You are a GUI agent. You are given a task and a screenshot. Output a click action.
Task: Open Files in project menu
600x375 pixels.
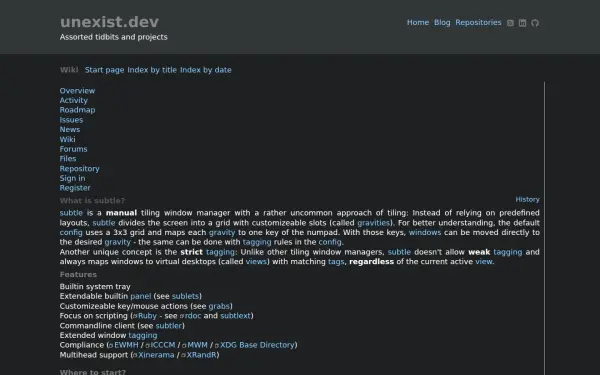[x=68, y=158]
